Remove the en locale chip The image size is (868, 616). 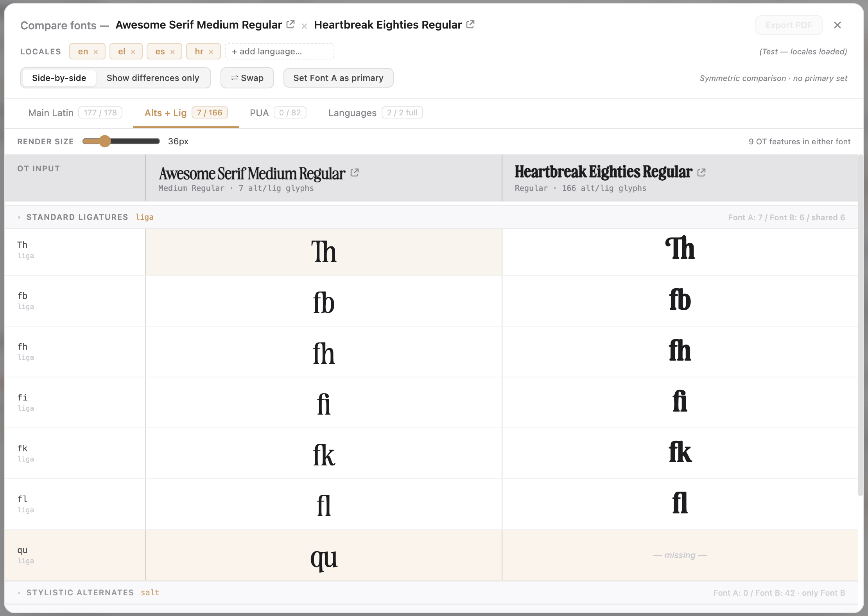click(96, 52)
